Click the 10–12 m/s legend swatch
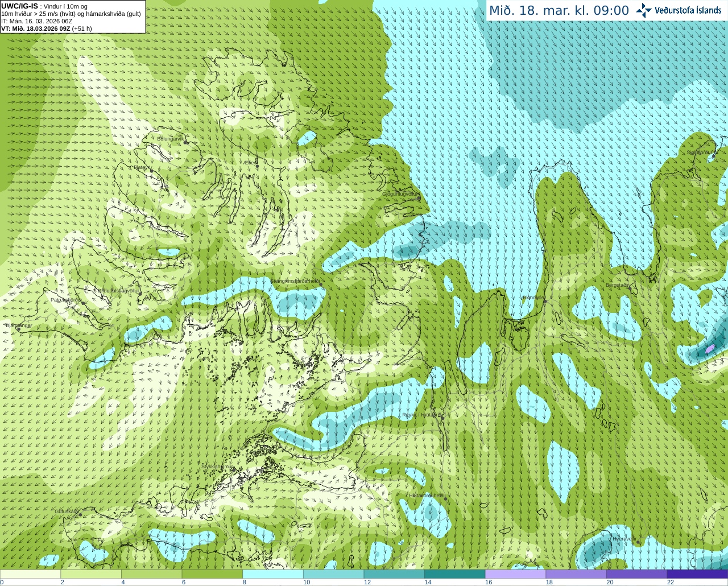Viewport: 728px width, 586px height. coord(333,574)
